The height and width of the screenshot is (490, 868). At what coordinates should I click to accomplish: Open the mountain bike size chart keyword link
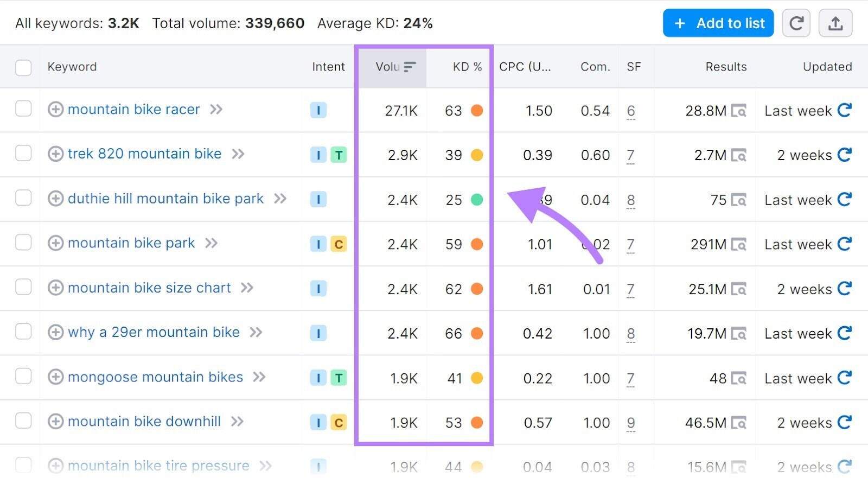pos(149,288)
